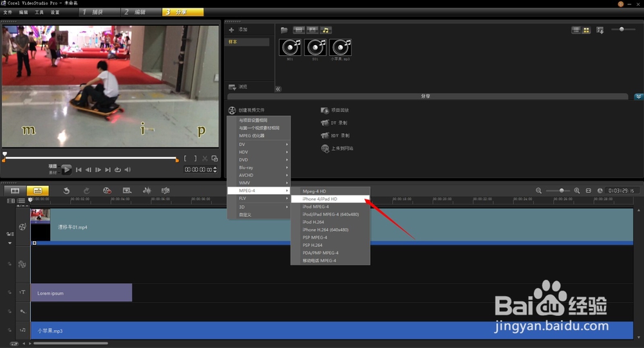Jump to the start of the preview
644x348 pixels.
coord(79,169)
